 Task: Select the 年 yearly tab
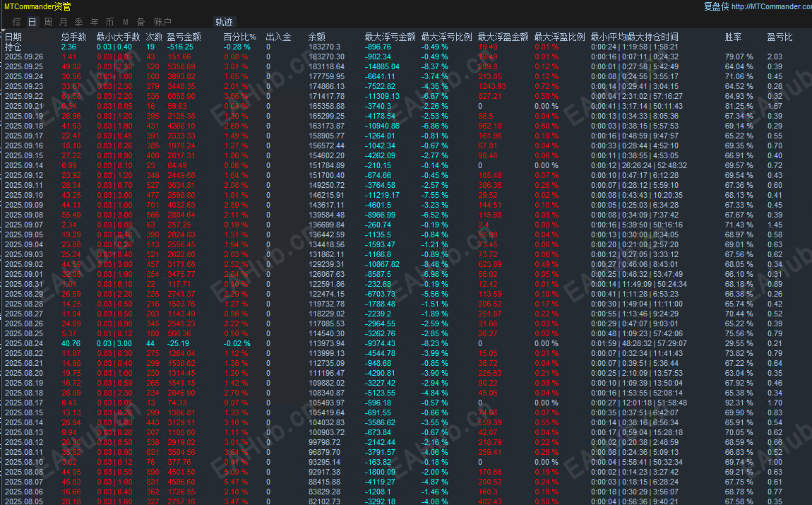pyautogui.click(x=94, y=23)
